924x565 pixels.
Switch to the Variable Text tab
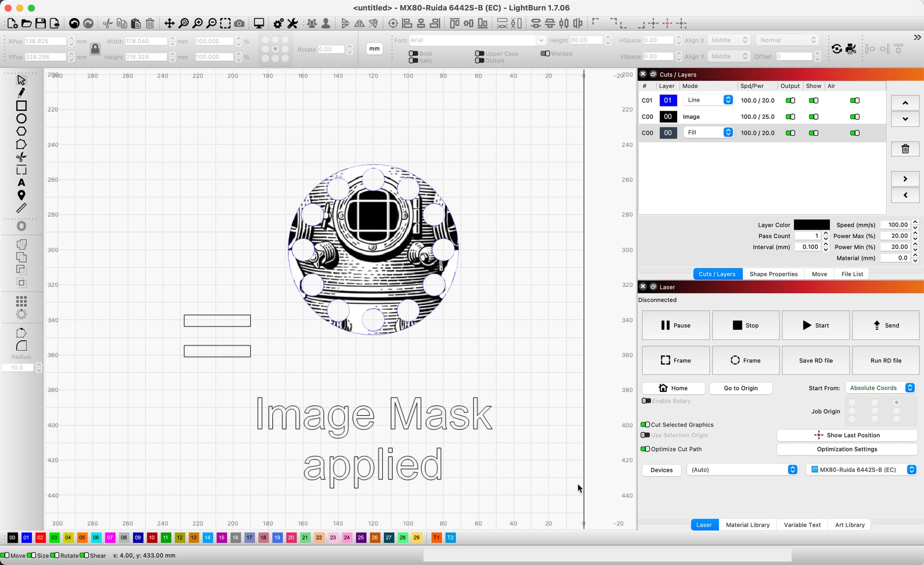(x=802, y=525)
